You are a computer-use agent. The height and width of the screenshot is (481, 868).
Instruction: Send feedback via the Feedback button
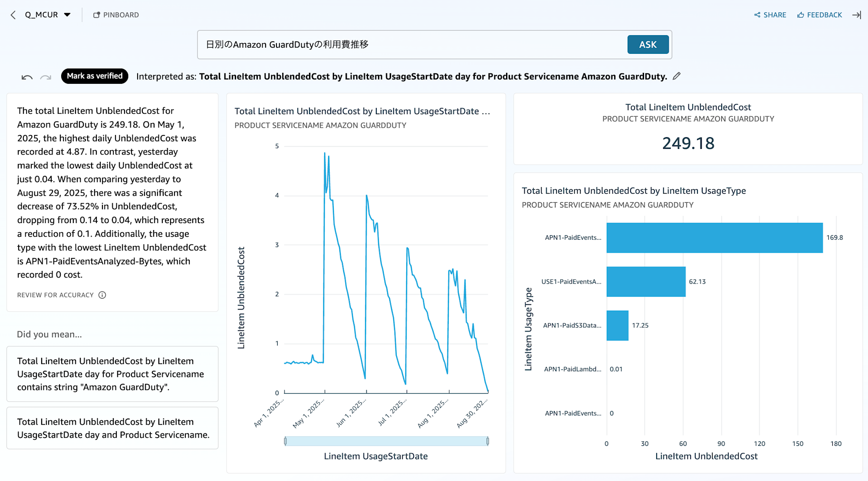point(819,15)
